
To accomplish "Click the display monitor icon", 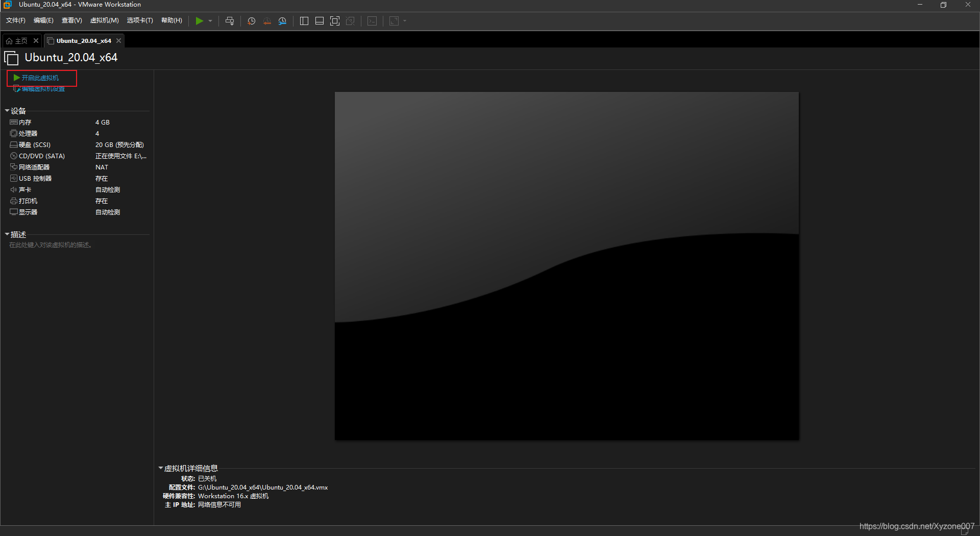I will 14,212.
